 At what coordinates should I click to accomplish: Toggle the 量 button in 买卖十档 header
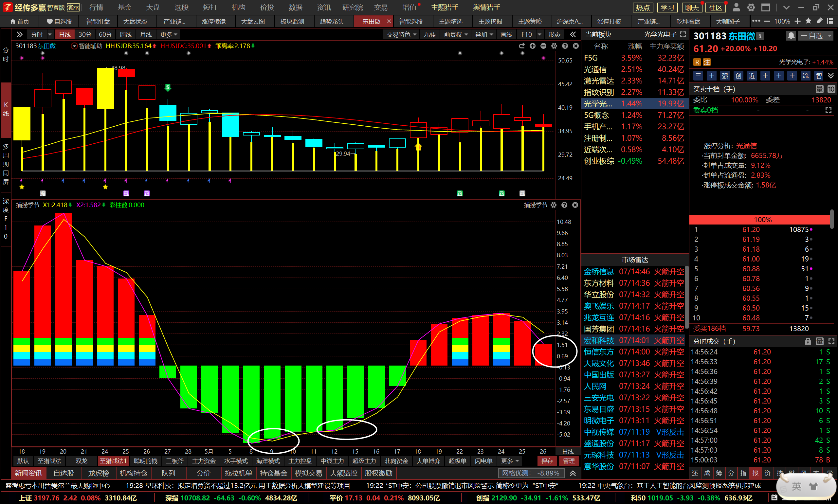[819, 89]
